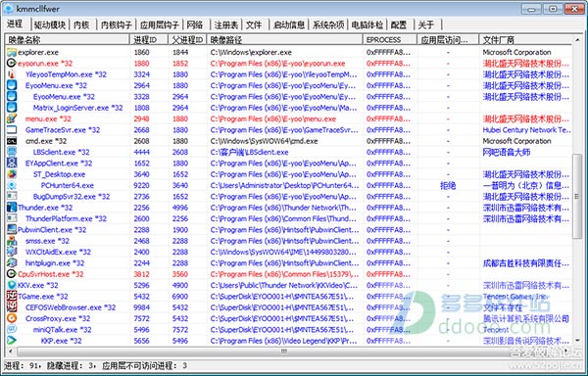Click process ID 3812 of CpuSvrHost.exe
Screen dimensions: 588x376
[142, 274]
